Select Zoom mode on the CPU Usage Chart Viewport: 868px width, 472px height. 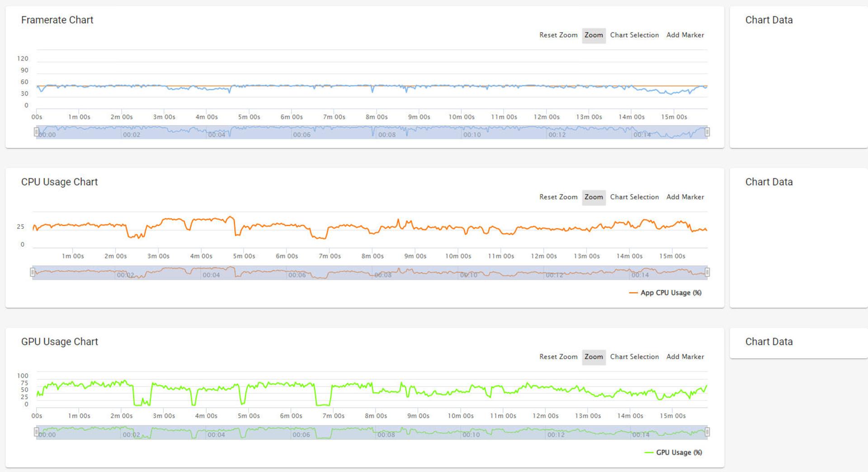click(594, 197)
